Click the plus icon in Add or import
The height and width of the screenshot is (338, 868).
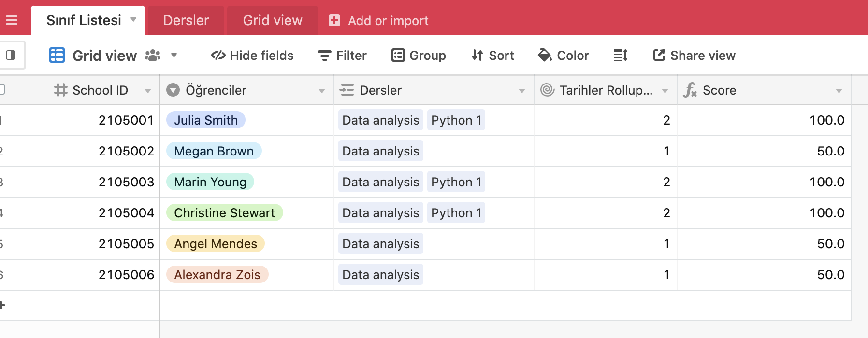[334, 20]
